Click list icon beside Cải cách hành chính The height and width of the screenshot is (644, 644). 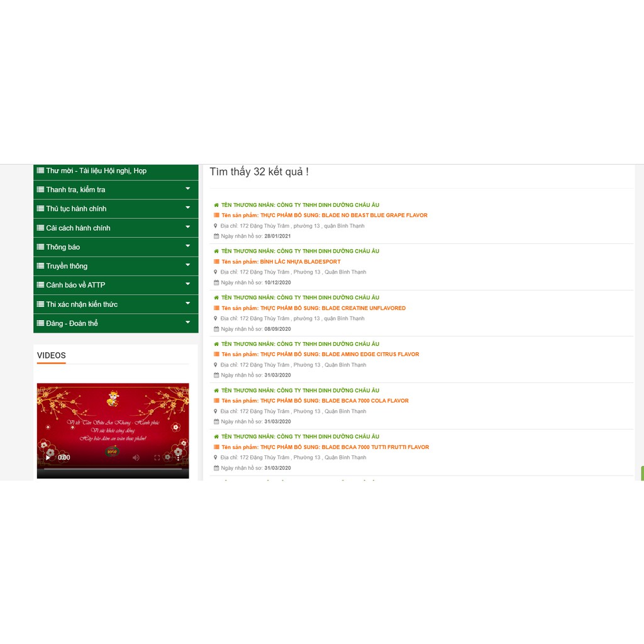[x=40, y=228]
